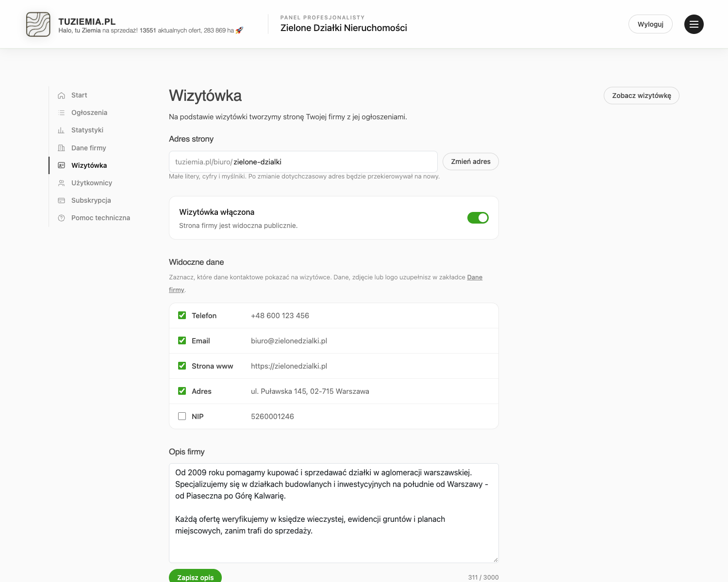Screen dimensions: 728x582
Task: Click the URL https://zielonedzialki.pl
Action: (289, 366)
